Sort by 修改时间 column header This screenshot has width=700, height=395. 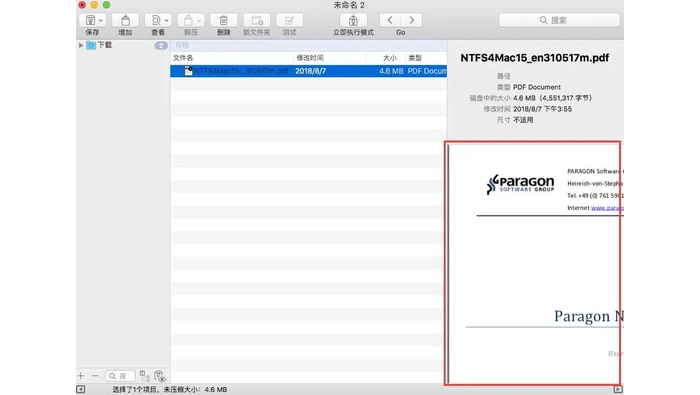[310, 58]
